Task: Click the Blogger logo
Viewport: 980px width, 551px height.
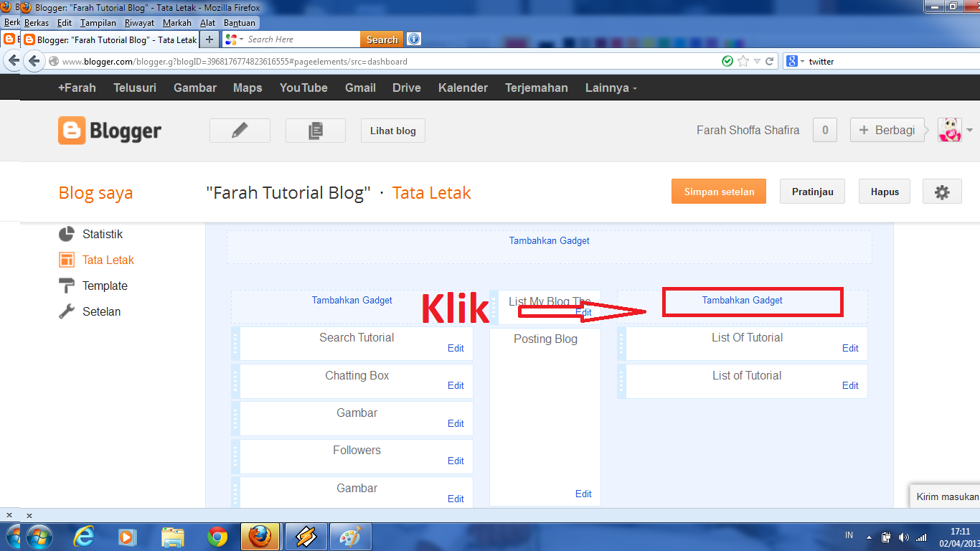Action: 110,131
